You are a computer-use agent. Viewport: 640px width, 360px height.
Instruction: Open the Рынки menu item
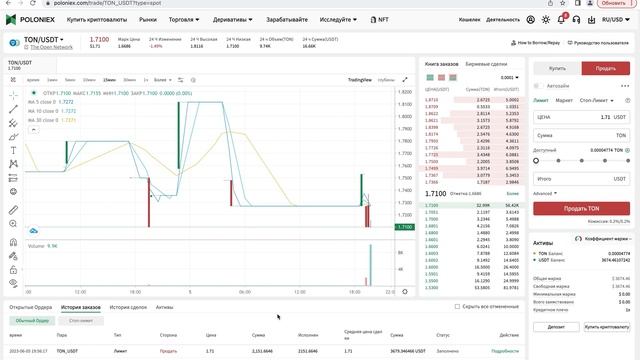(148, 20)
